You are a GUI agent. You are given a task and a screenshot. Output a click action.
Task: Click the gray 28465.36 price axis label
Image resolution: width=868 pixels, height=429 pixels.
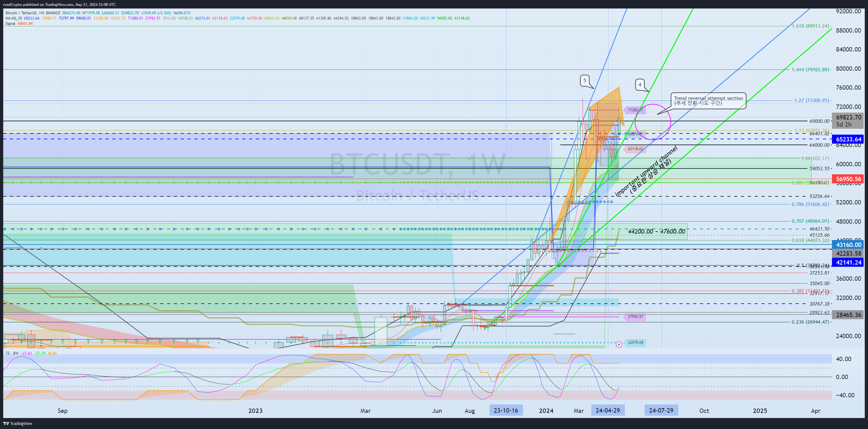click(x=848, y=315)
